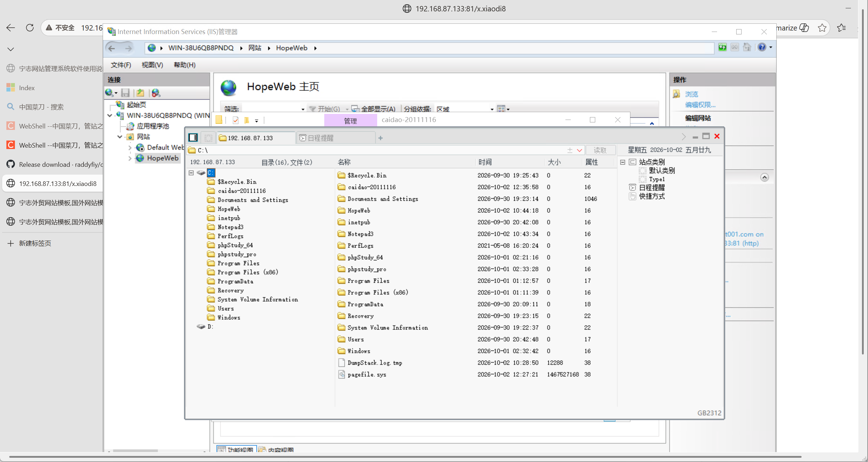Tick the Type1 box in site categories
The image size is (868, 462).
click(x=642, y=179)
